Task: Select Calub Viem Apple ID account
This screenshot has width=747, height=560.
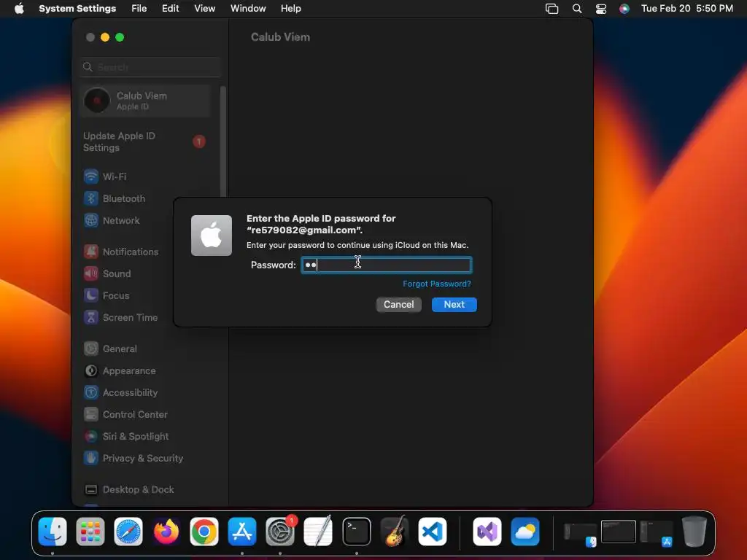Action: [x=145, y=101]
